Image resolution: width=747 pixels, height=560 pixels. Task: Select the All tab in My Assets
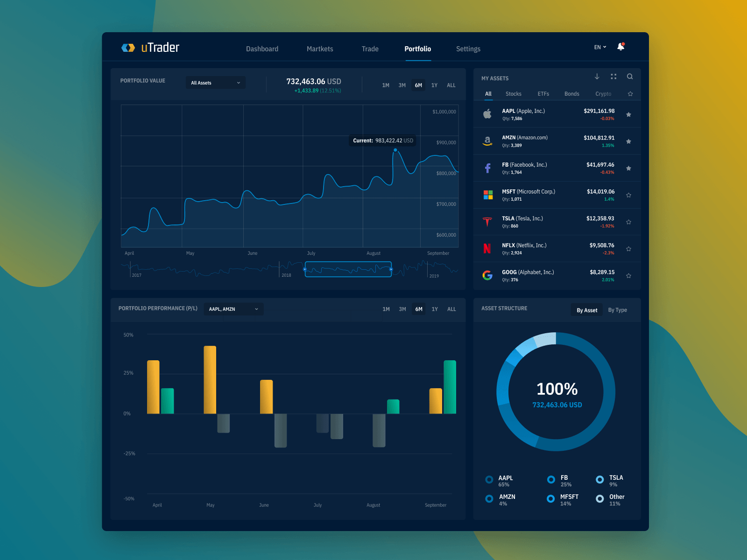(x=488, y=94)
